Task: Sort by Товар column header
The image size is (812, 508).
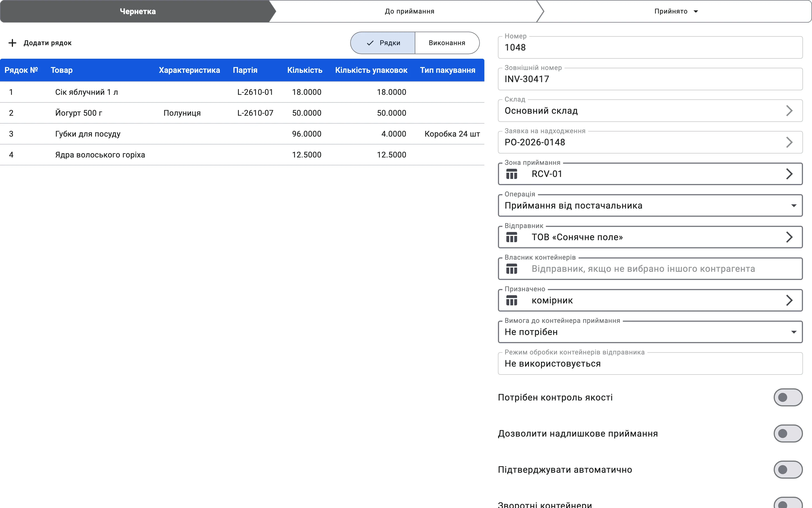Action: (x=61, y=70)
